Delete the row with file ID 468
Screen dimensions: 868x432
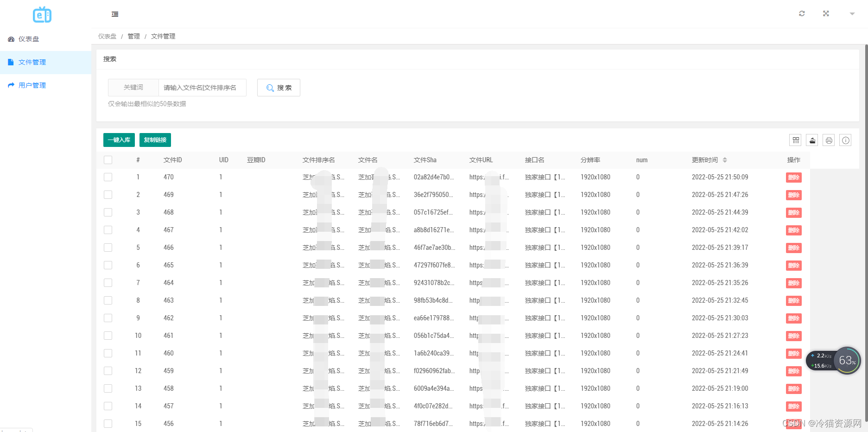point(794,213)
